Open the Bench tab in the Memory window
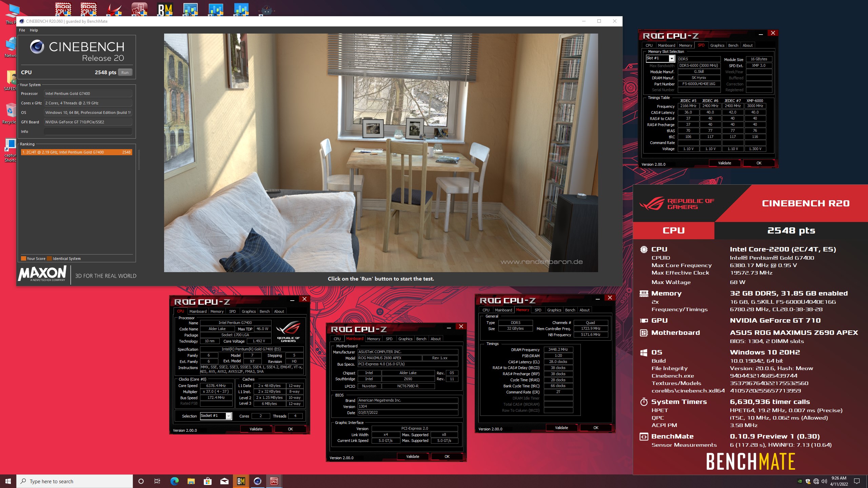The image size is (868, 488). tap(570, 310)
